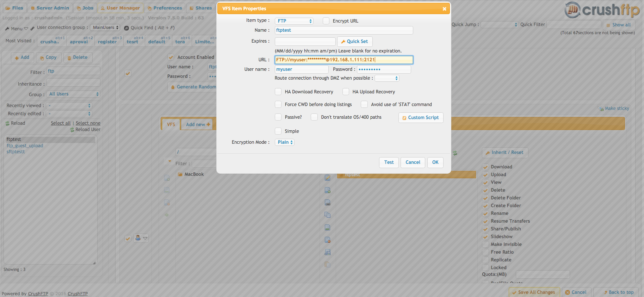Check Force CWD before doing listings
644x297 pixels.
278,105
